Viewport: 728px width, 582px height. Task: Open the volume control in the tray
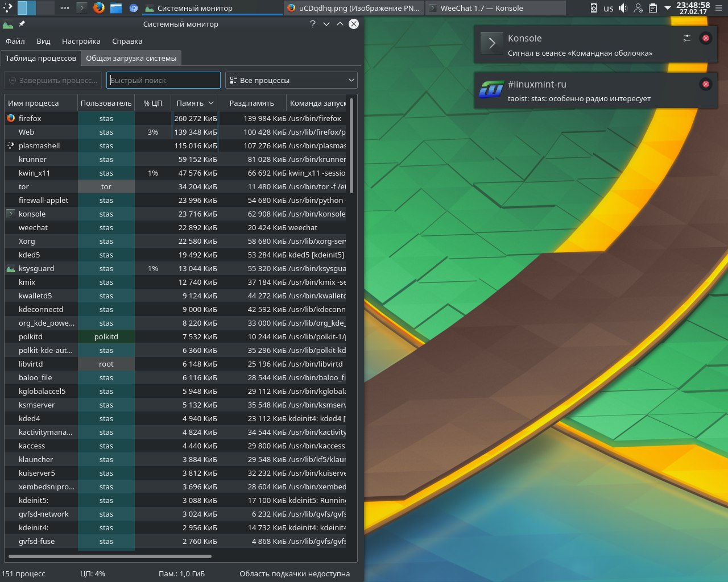623,8
